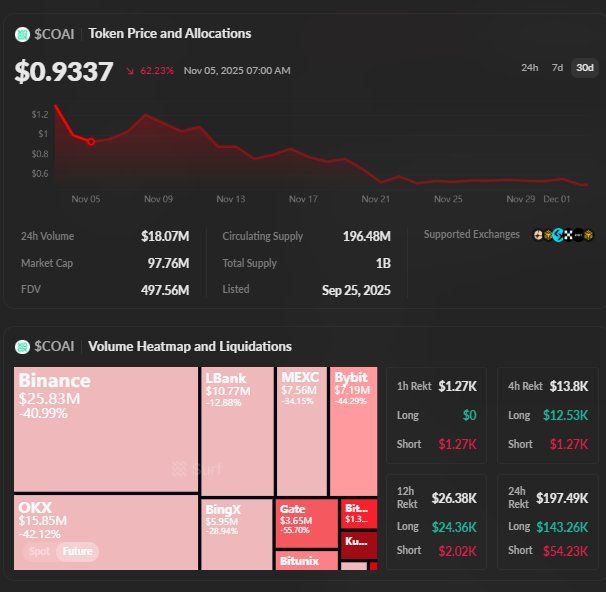
Task: Click the 24h Long value $143.26K
Action: pos(562,527)
